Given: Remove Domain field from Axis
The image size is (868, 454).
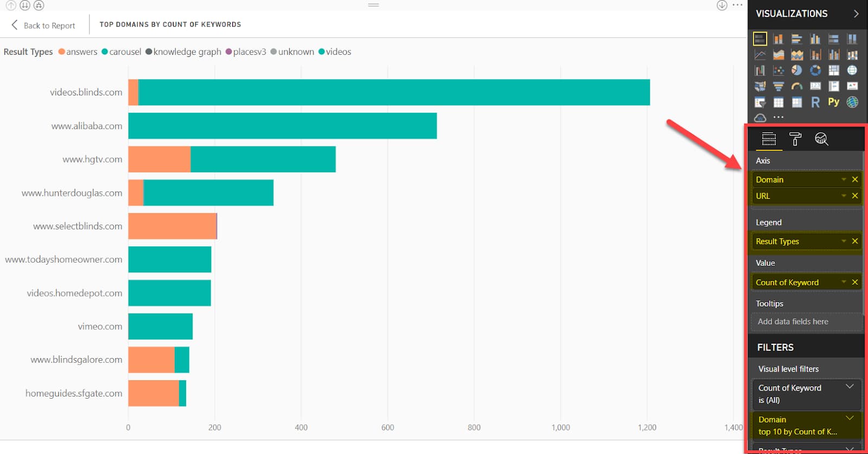Looking at the screenshot, I should click(x=855, y=180).
